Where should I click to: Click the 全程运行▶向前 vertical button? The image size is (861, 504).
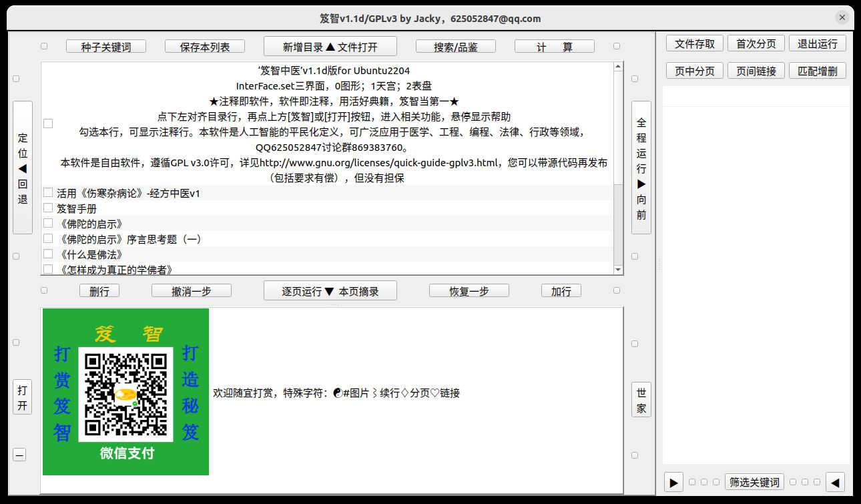(641, 168)
